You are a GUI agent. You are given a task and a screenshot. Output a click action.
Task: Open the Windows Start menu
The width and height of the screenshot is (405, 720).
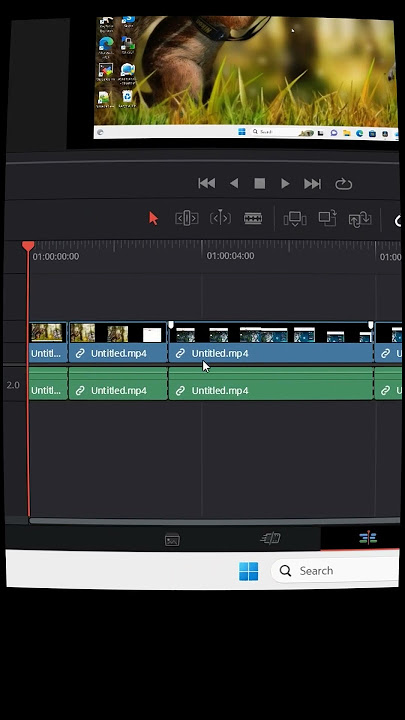coord(248,571)
